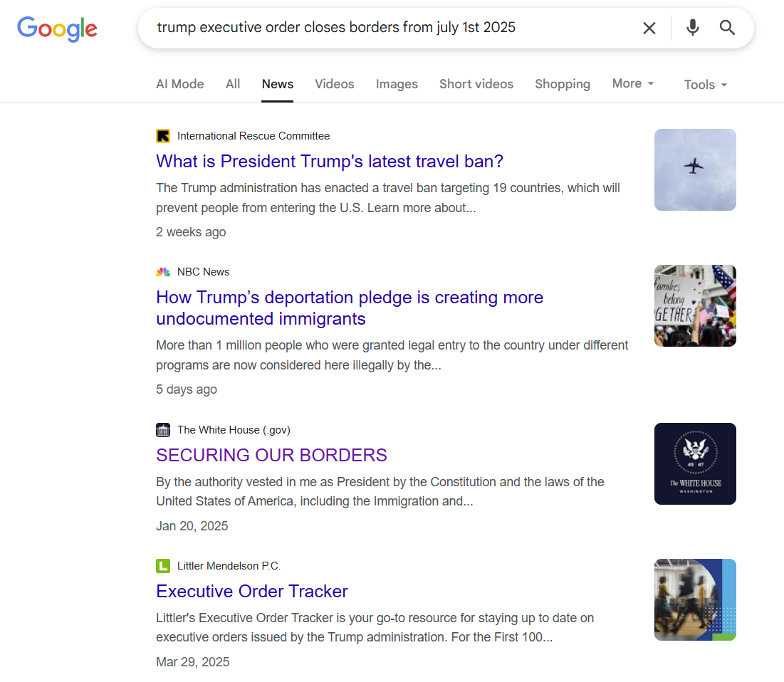Click International Rescue Committee favicon

163,136
